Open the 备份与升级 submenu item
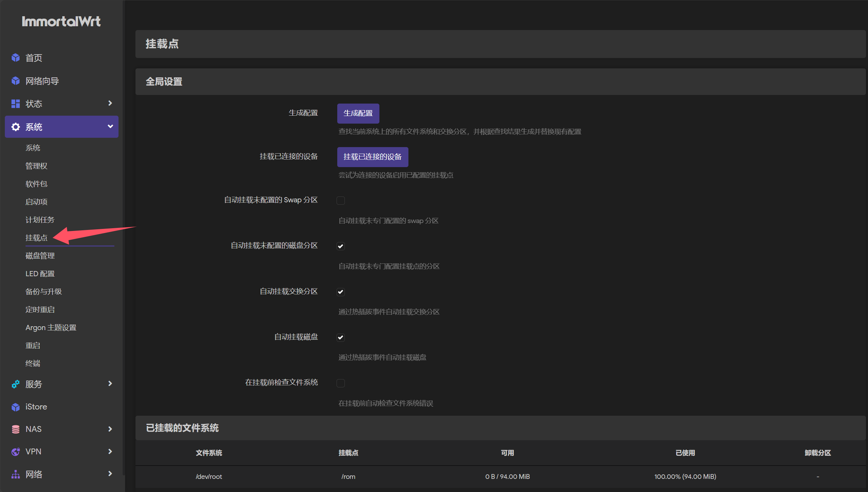Viewport: 868px width, 492px height. (x=44, y=292)
